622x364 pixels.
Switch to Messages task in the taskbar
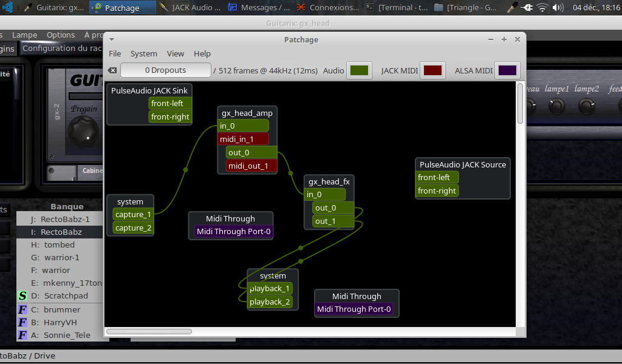pos(260,7)
